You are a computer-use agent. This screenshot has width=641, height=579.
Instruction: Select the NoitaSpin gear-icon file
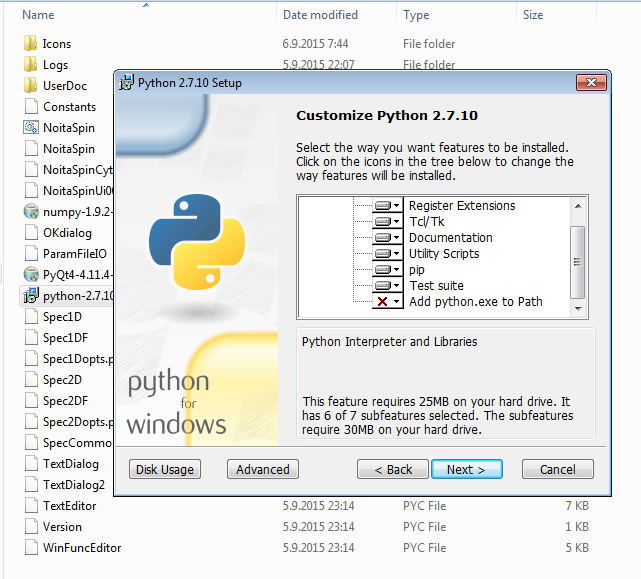click(x=31, y=127)
